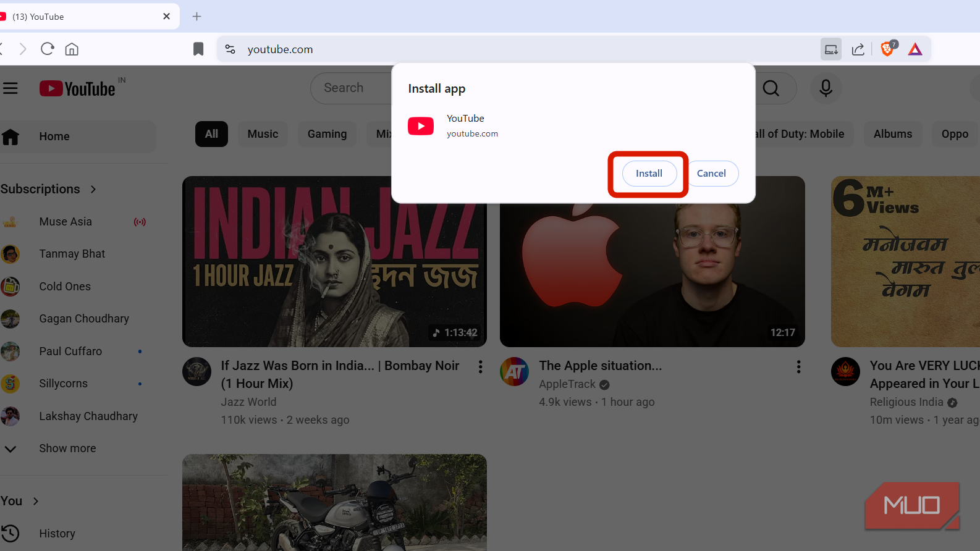Select the Albums filter chip

point(893,134)
